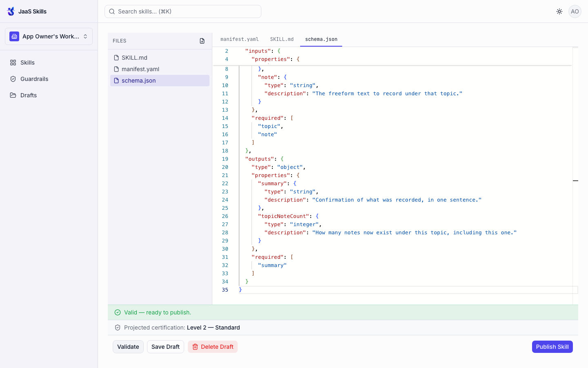
Task: Click the Guardrails shield icon in sidebar
Action: click(x=13, y=79)
